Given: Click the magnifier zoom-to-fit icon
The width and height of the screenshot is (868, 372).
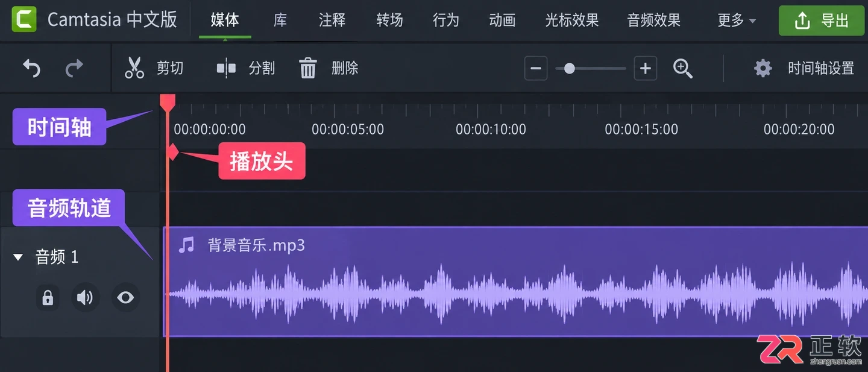Looking at the screenshot, I should pyautogui.click(x=683, y=68).
